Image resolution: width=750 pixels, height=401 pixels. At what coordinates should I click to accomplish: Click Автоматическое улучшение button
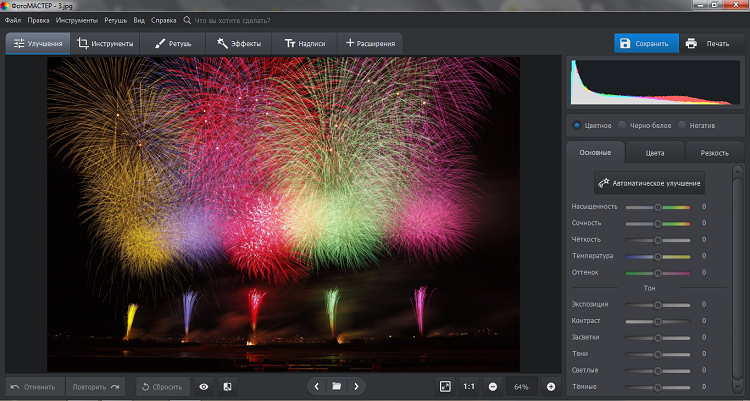[x=649, y=183]
